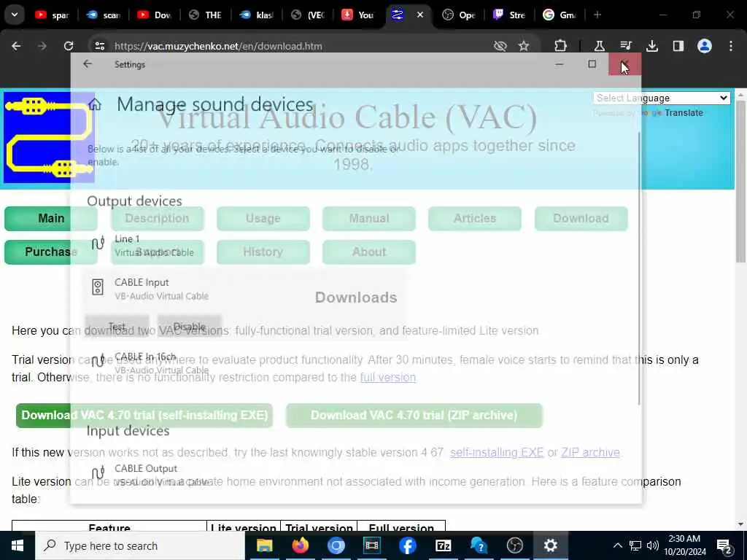Switch to the 'Dow' YouTube tab
The height and width of the screenshot is (560, 747).
click(155, 15)
